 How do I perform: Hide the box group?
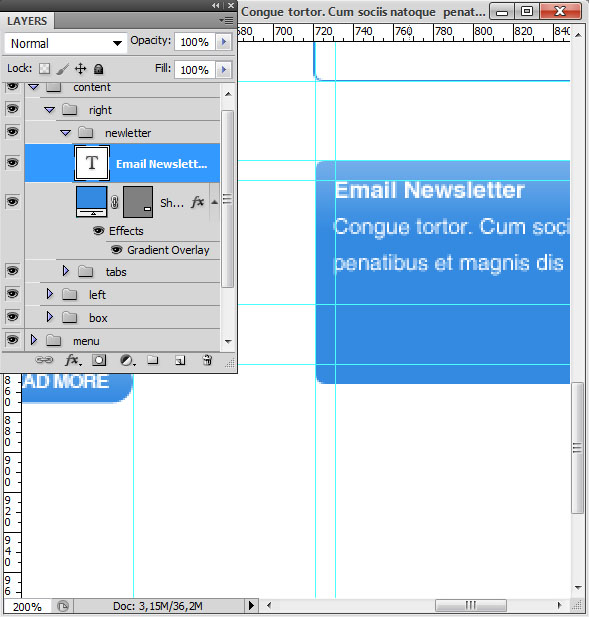(x=13, y=316)
